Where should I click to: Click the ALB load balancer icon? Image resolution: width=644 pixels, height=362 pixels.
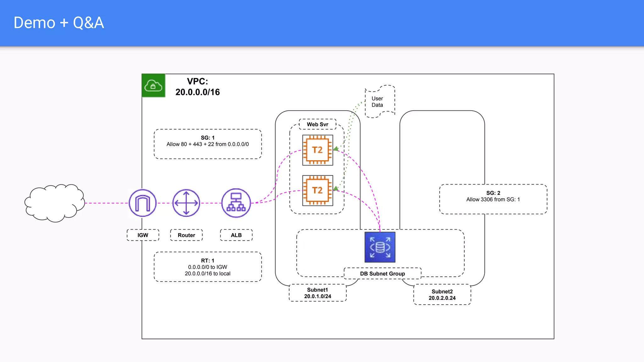point(236,203)
